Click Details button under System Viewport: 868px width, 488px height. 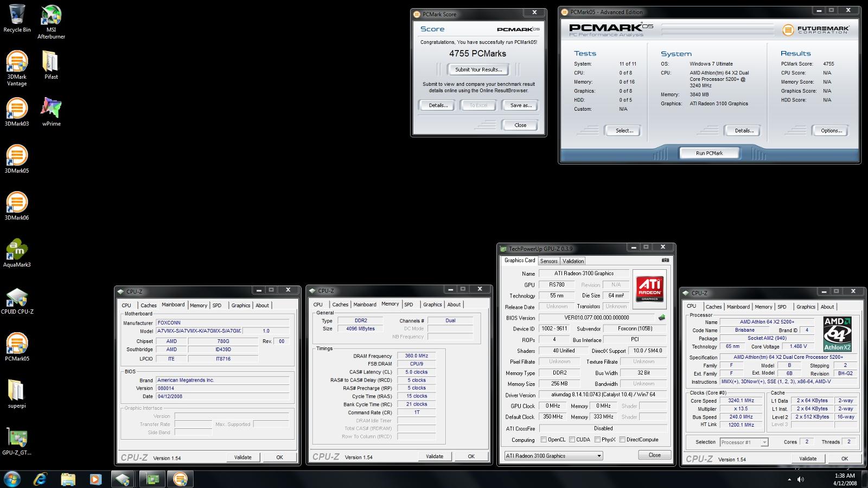coord(744,130)
